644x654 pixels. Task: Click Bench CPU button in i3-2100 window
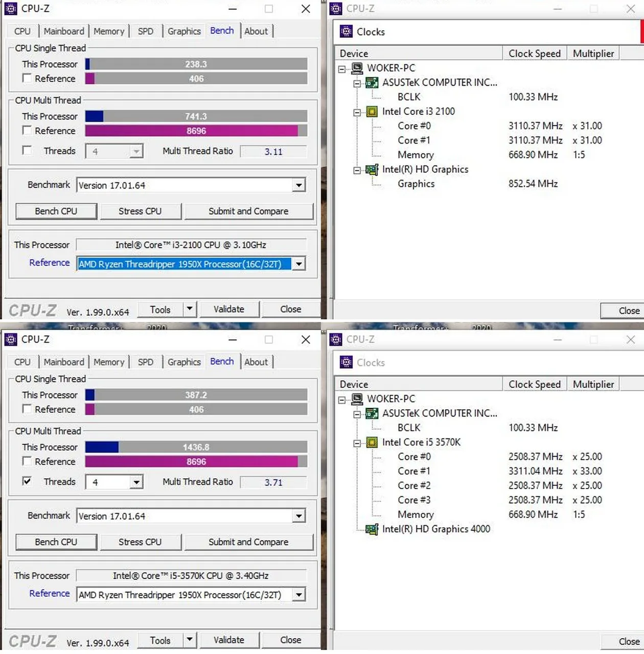[x=56, y=211]
